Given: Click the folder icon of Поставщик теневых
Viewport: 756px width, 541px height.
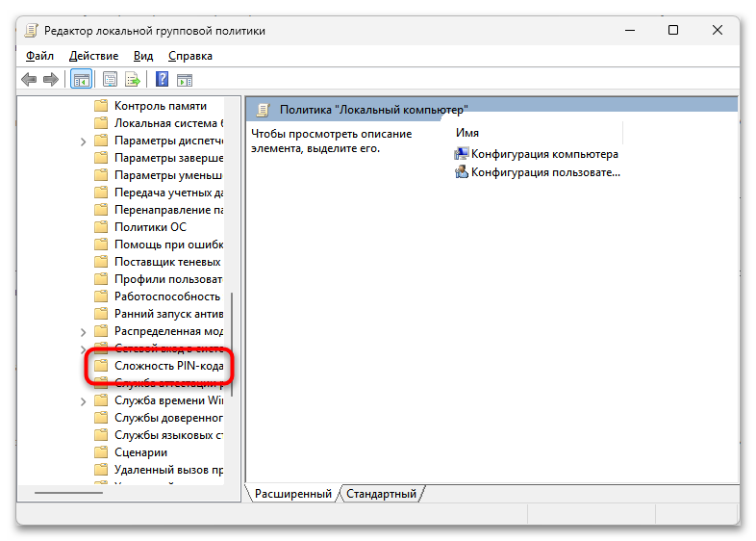Looking at the screenshot, I should pos(101,262).
